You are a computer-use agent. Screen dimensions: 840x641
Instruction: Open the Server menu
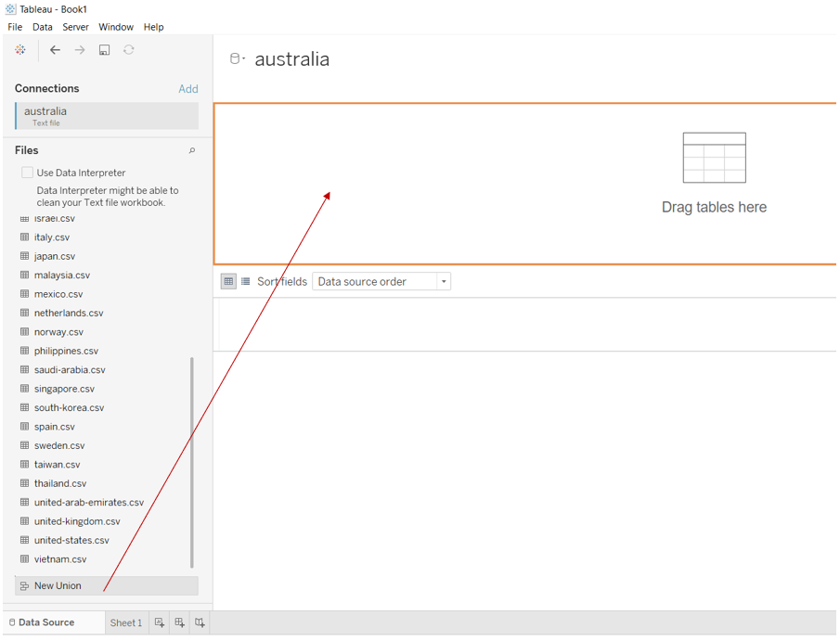coord(75,27)
